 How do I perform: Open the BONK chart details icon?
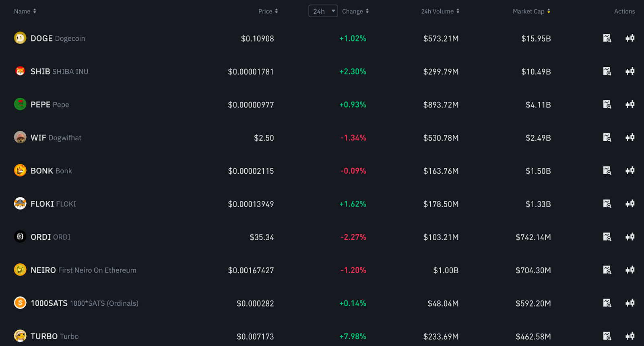607,171
